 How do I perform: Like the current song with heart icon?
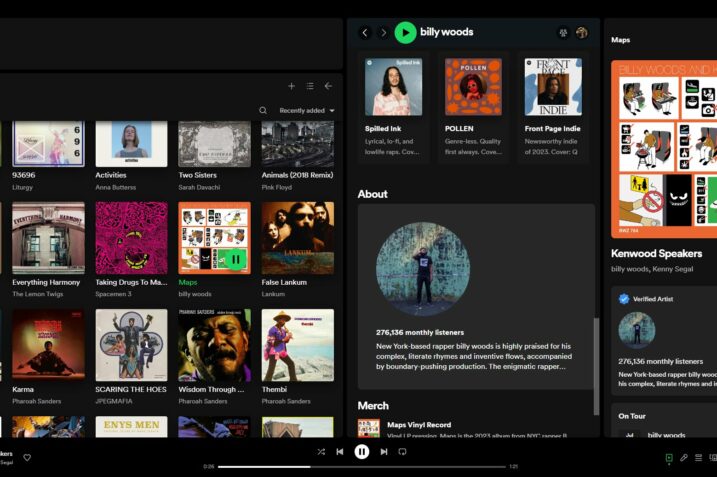coord(27,457)
